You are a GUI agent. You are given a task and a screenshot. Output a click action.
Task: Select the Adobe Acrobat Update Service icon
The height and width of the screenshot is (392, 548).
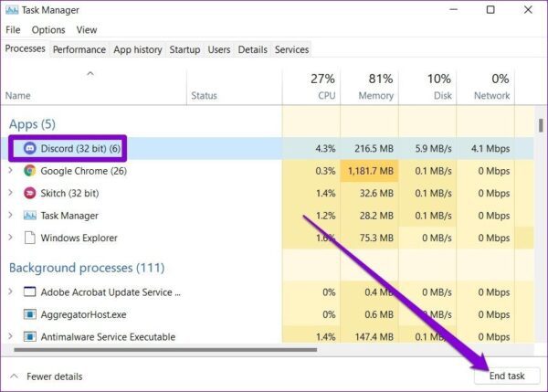point(30,291)
